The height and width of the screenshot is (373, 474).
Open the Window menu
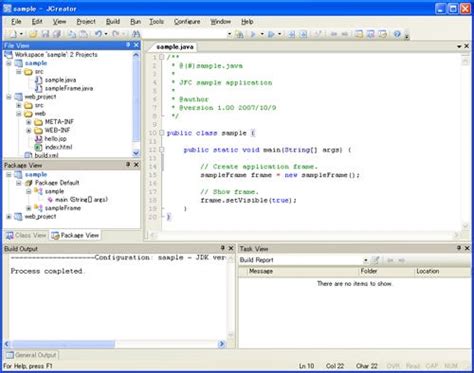220,22
